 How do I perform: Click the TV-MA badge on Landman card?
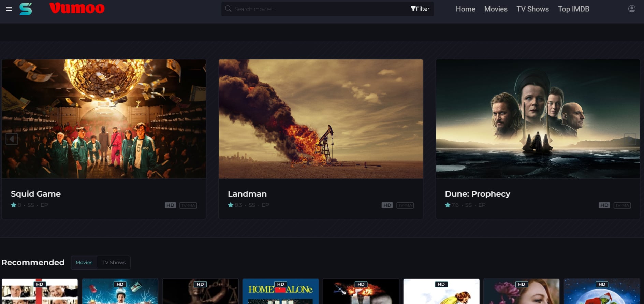(405, 205)
